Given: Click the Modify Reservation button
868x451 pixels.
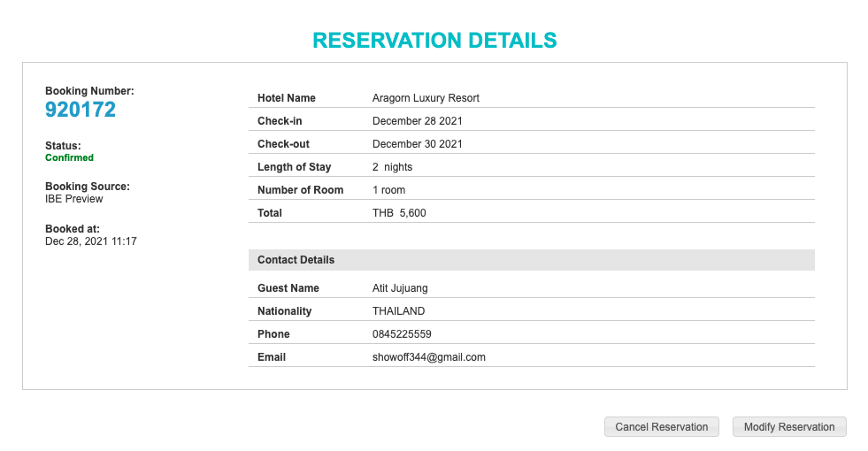Looking at the screenshot, I should coord(789,427).
